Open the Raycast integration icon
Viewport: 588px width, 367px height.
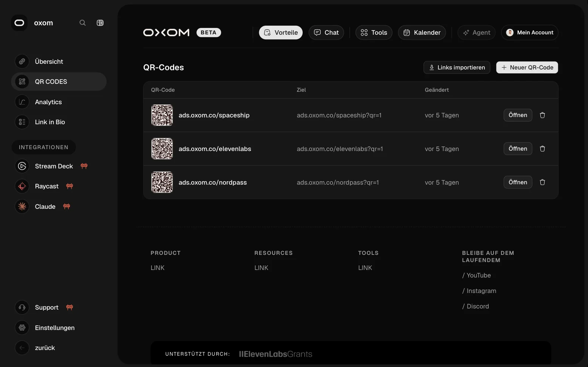tap(22, 186)
